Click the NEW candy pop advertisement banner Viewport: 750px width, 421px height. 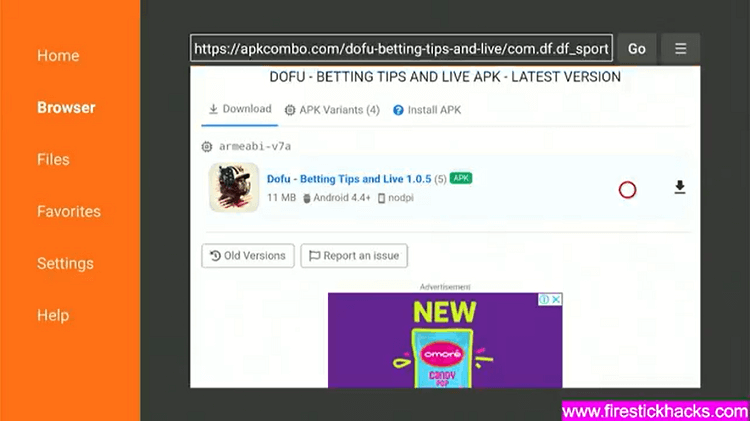[445, 340]
